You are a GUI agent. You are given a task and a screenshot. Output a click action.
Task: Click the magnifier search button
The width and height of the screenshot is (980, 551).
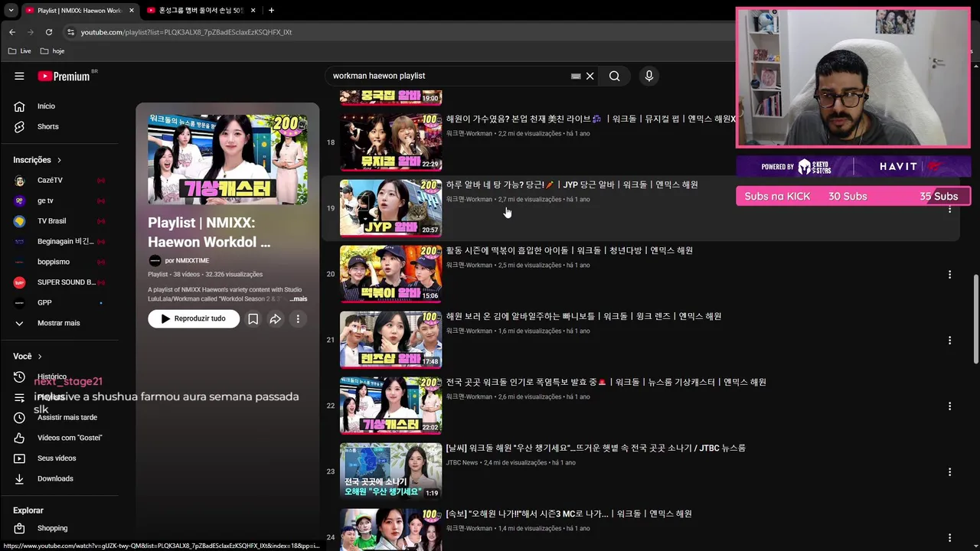click(614, 76)
